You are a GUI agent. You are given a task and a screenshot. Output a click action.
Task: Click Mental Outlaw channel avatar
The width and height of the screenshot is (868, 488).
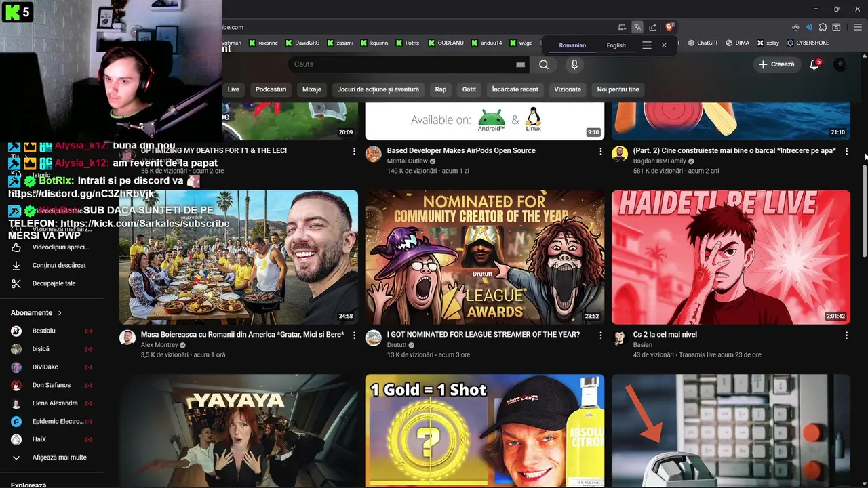tap(374, 154)
